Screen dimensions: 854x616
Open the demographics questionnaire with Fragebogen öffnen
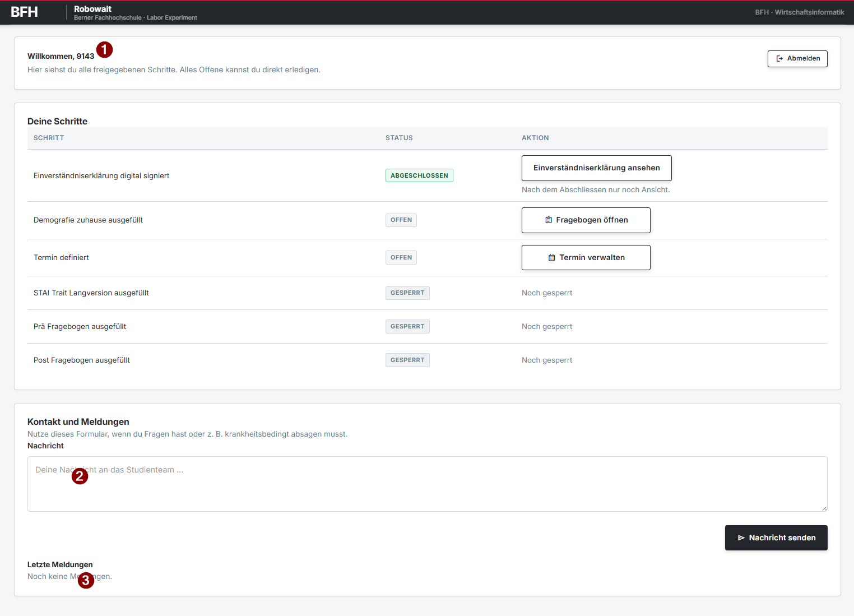click(x=586, y=220)
